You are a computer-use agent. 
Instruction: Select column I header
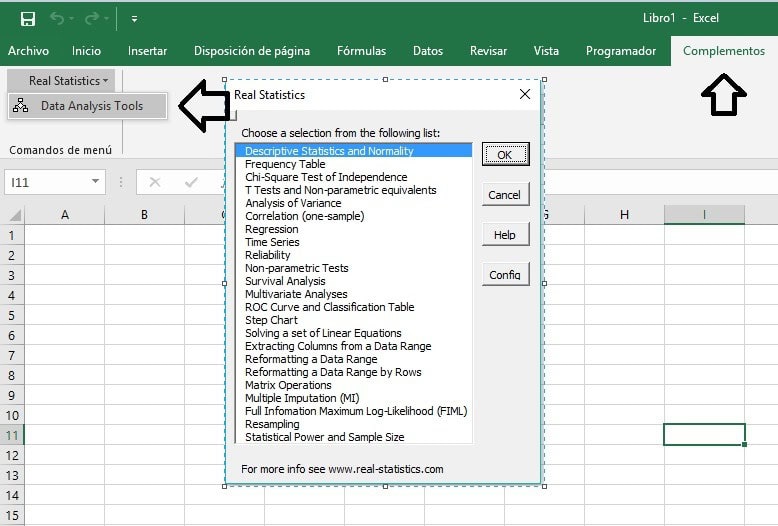point(704,215)
